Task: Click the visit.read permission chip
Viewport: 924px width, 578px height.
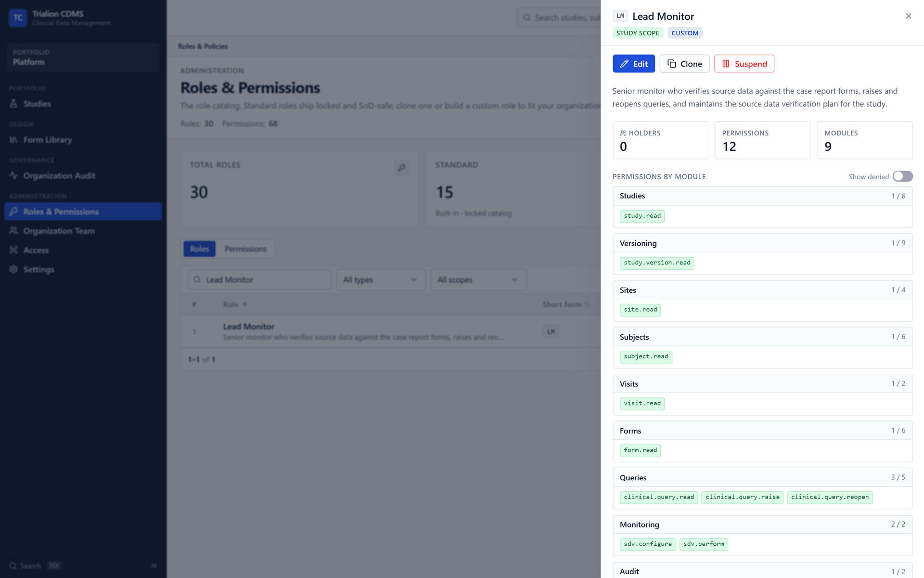Action: point(642,404)
